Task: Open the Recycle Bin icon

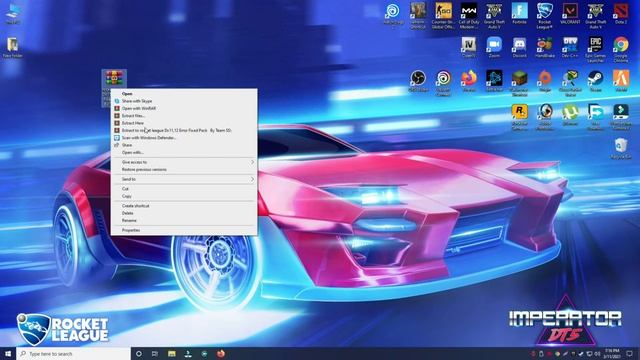Action: 620,149
